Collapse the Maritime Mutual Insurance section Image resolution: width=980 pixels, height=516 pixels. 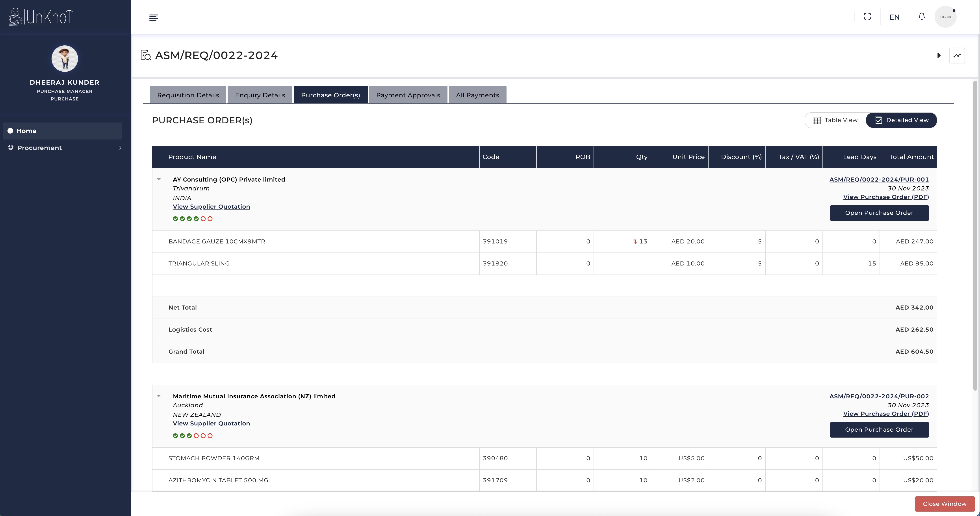pyautogui.click(x=159, y=396)
